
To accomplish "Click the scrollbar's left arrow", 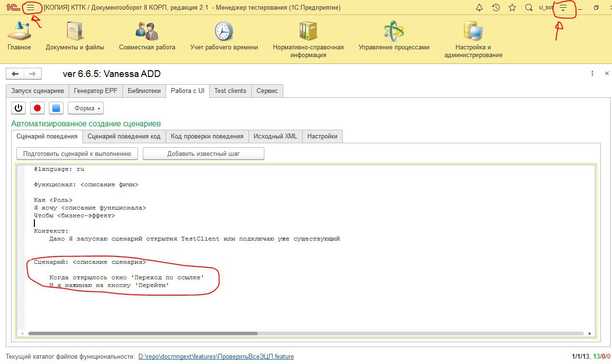I will pyautogui.click(x=21, y=334).
